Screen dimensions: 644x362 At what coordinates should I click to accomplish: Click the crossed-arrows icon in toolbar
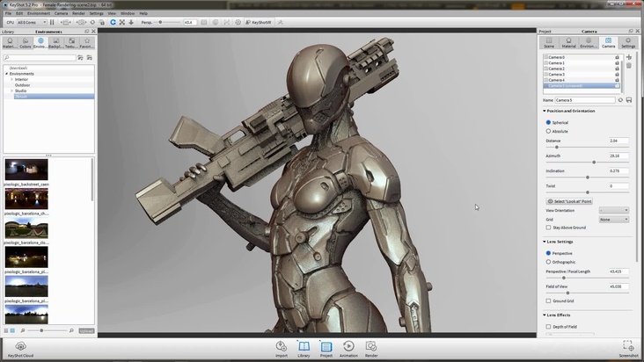click(122, 22)
